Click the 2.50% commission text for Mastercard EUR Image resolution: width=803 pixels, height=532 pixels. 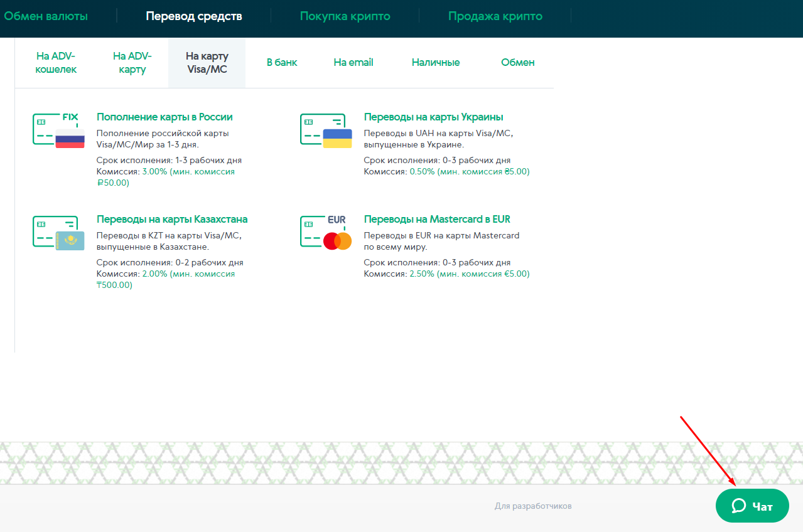tap(469, 274)
